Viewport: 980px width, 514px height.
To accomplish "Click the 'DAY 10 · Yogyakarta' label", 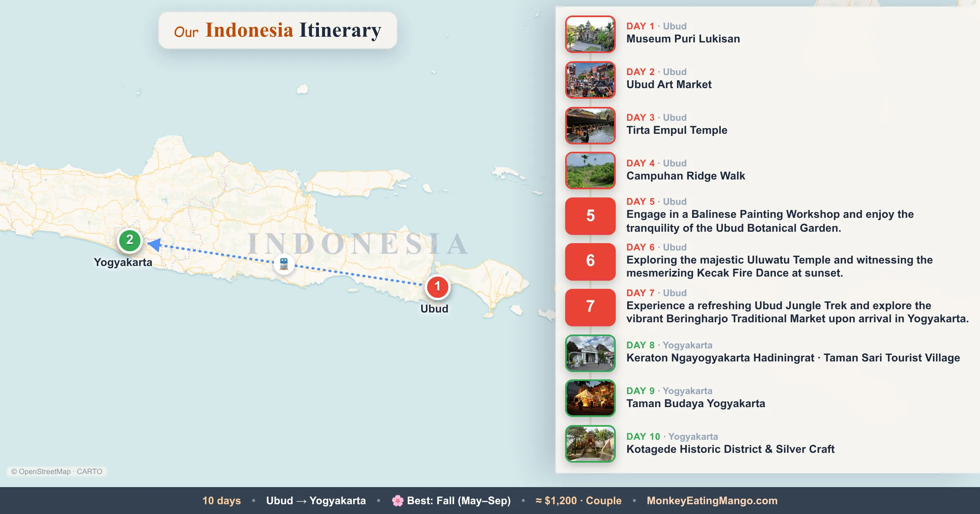I will click(672, 436).
